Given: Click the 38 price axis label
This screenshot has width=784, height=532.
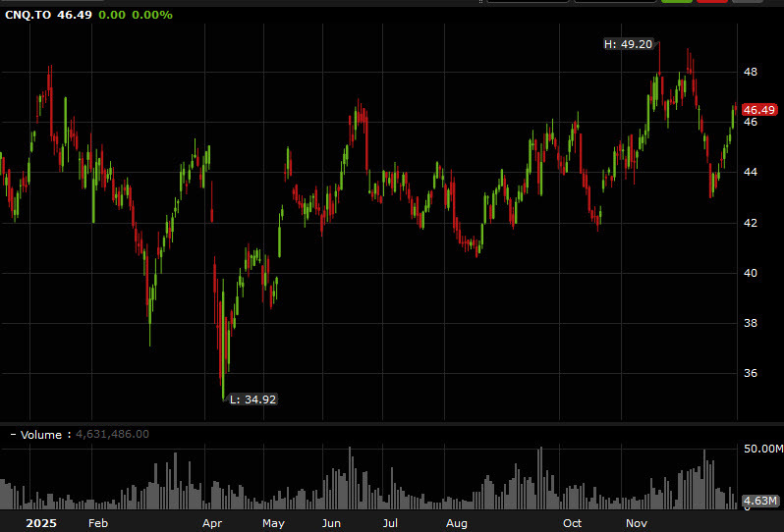Looking at the screenshot, I should (750, 323).
